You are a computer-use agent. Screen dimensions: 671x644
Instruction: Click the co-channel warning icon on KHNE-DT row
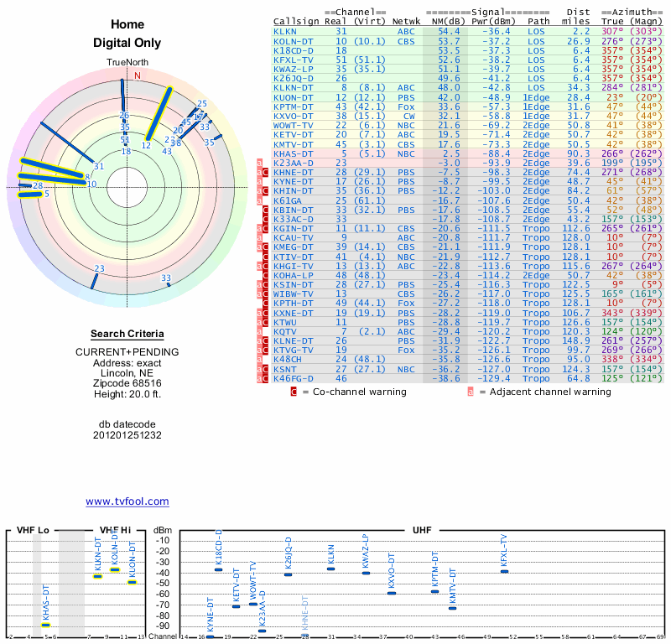click(x=265, y=173)
